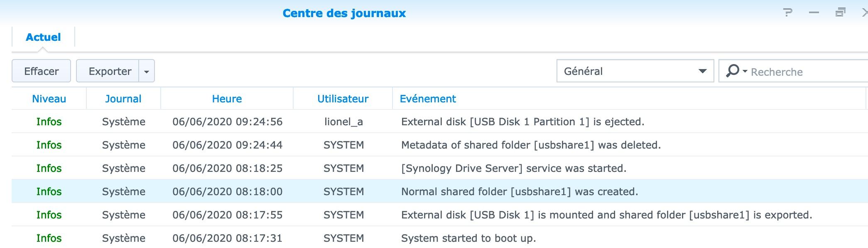868x248 pixels.
Task: Click the Exporter button
Action: click(110, 71)
